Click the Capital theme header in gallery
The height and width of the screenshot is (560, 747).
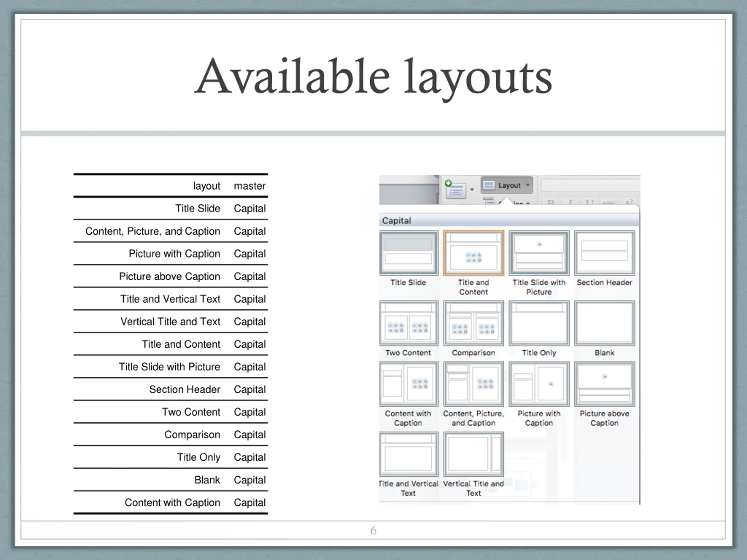pos(509,220)
